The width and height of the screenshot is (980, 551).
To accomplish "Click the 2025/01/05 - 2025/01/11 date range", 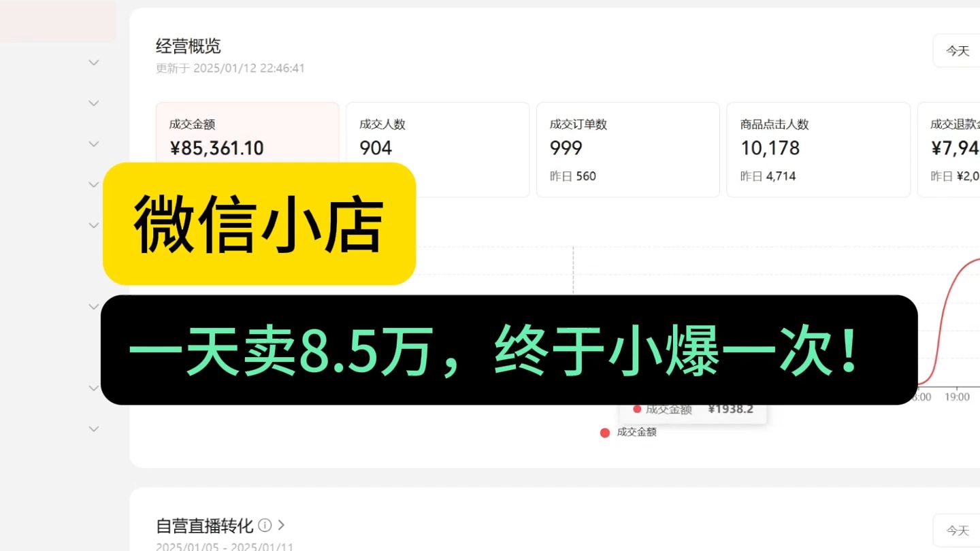I will tap(225, 546).
